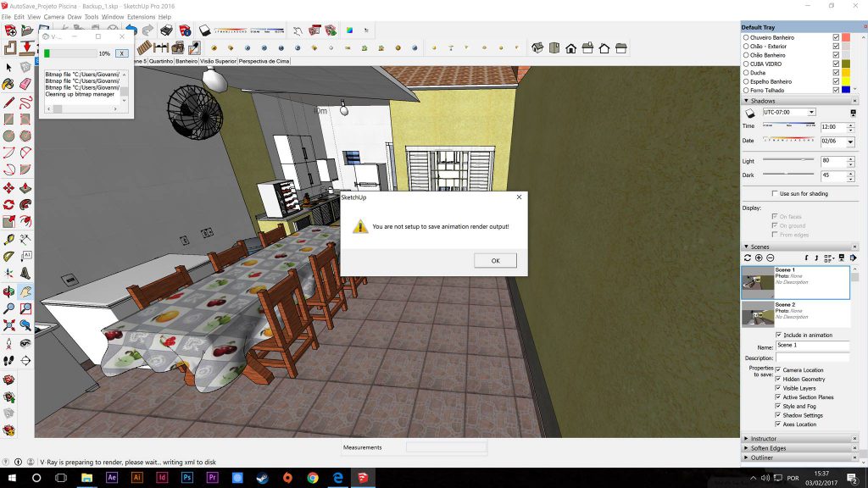The width and height of the screenshot is (868, 488).
Task: Switch to the Banheiro scene tab
Action: pos(186,61)
